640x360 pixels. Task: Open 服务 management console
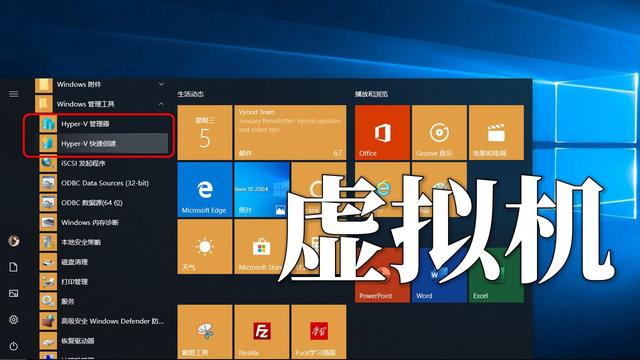click(x=103, y=301)
